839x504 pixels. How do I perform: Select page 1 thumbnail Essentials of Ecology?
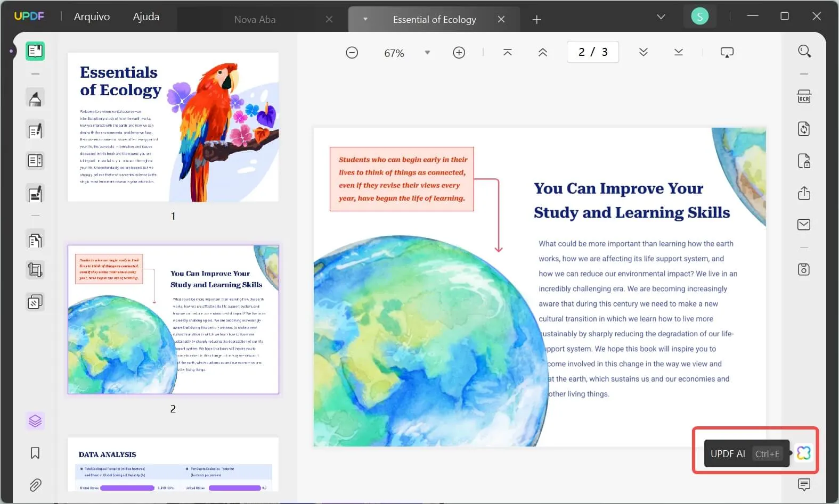click(173, 127)
